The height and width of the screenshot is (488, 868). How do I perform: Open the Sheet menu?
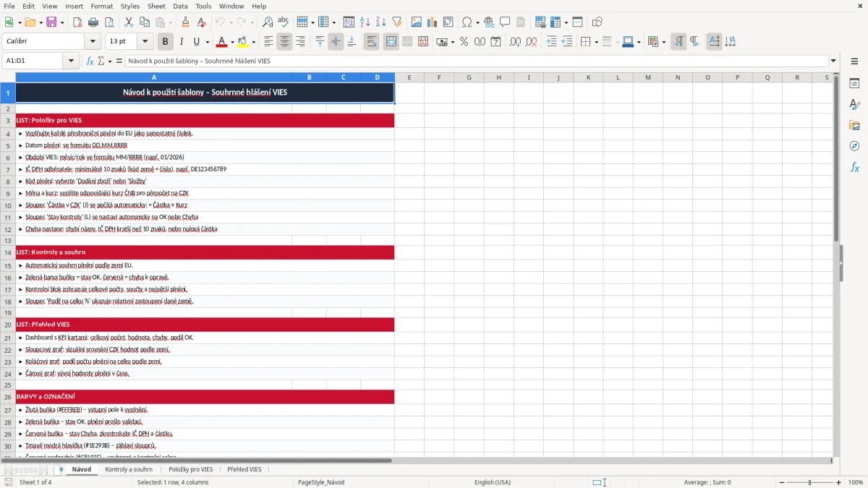[x=156, y=6]
